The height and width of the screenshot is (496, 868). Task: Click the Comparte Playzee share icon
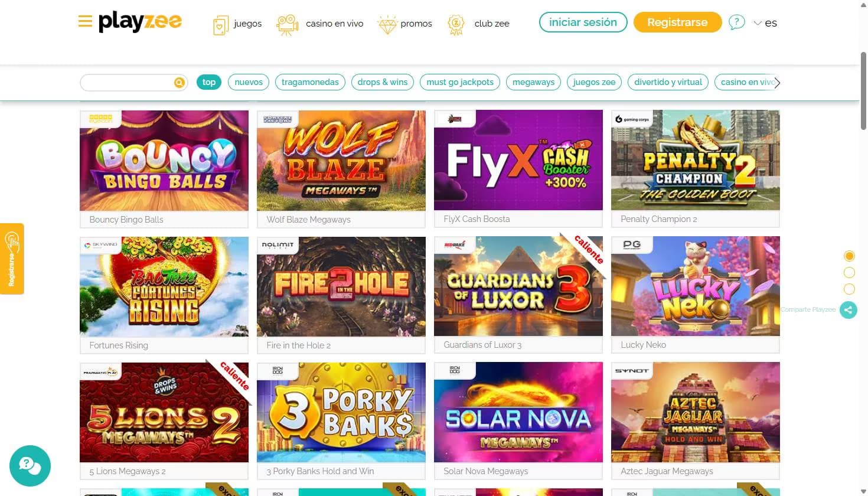[x=849, y=309]
